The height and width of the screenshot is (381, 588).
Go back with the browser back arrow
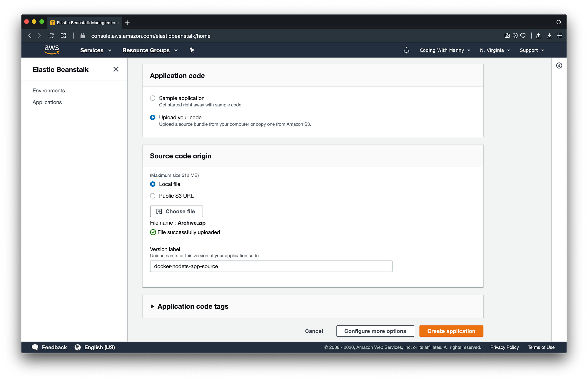(30, 36)
